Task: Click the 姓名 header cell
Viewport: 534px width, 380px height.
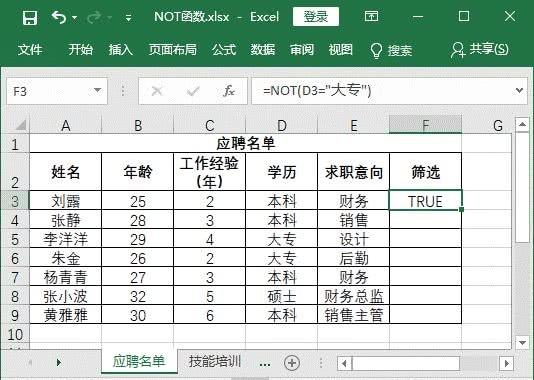Action: (x=66, y=172)
